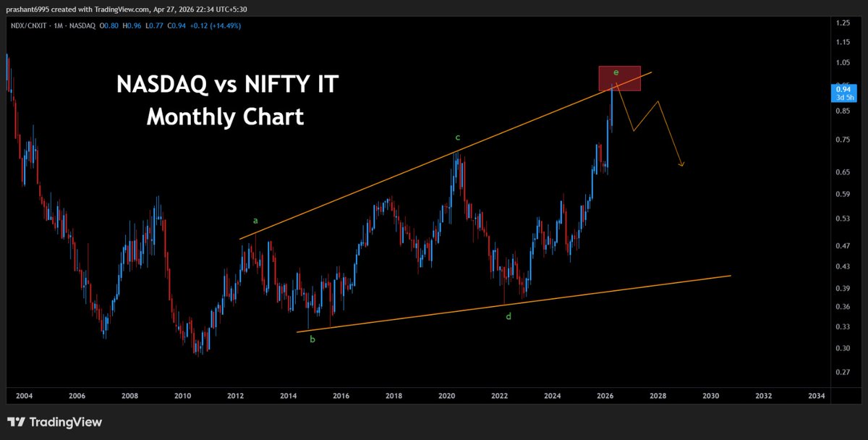The width and height of the screenshot is (868, 440).
Task: Click the 3d 5h countdown label
Action: pyautogui.click(x=844, y=98)
